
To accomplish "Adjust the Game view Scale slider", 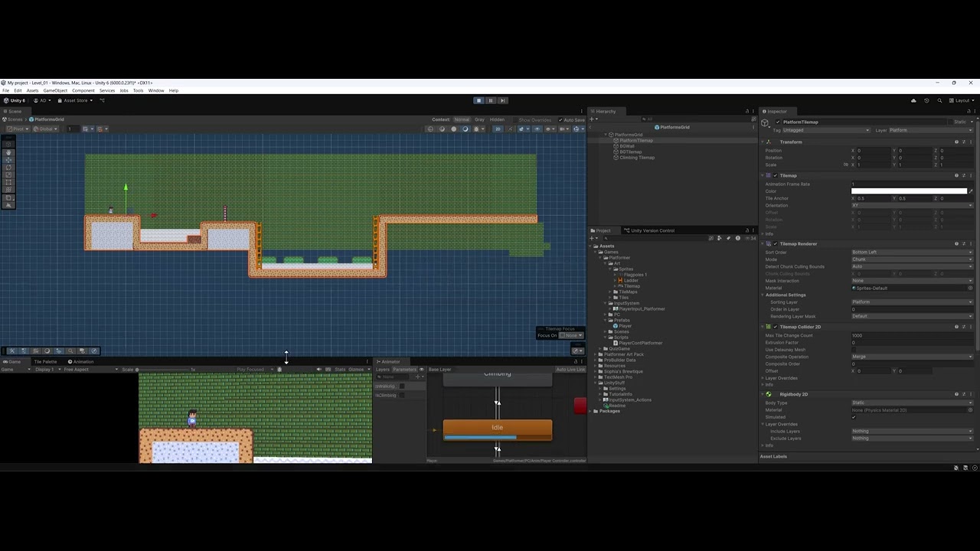I will pyautogui.click(x=164, y=370).
